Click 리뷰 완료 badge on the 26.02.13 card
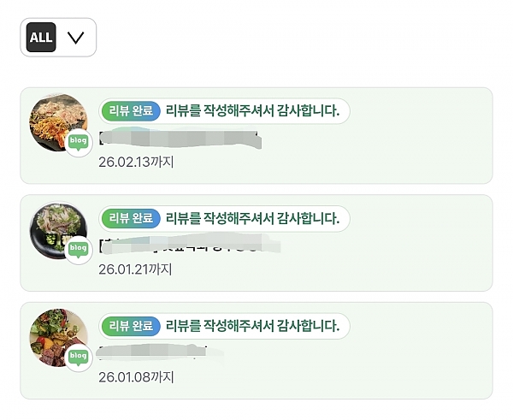This screenshot has height=420, width=513. click(131, 110)
